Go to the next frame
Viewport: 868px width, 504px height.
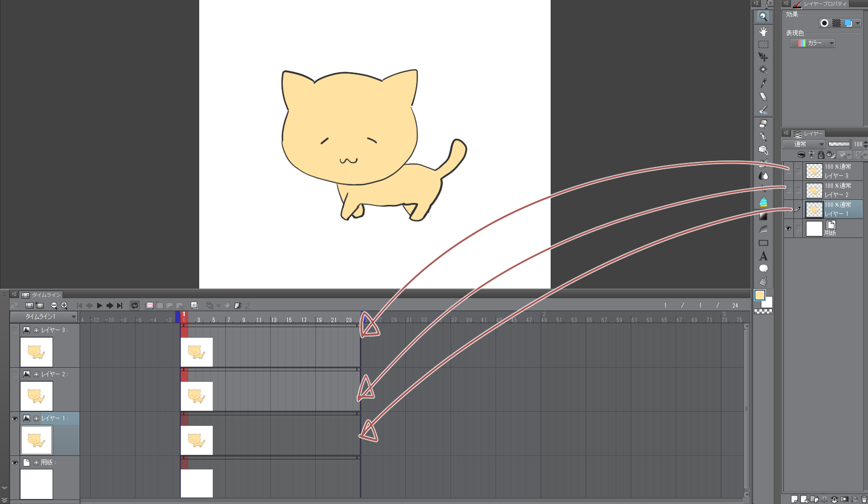110,306
